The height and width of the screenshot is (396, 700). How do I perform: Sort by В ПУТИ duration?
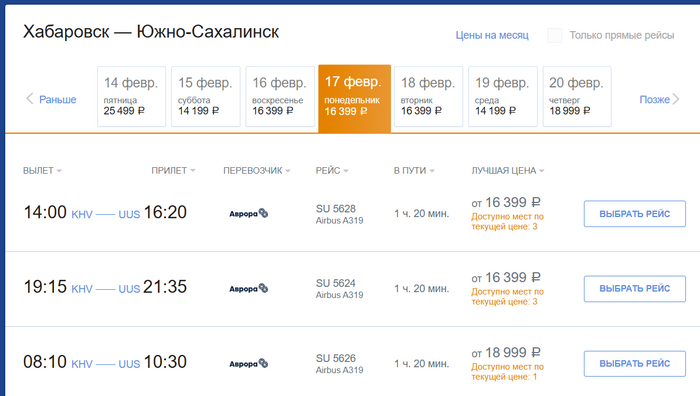pos(414,171)
